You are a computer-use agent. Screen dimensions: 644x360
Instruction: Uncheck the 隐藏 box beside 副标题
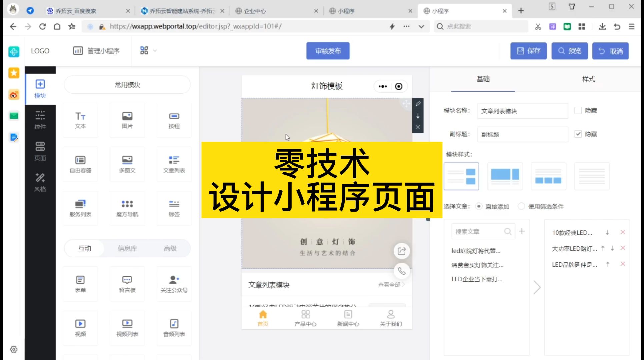tap(578, 134)
